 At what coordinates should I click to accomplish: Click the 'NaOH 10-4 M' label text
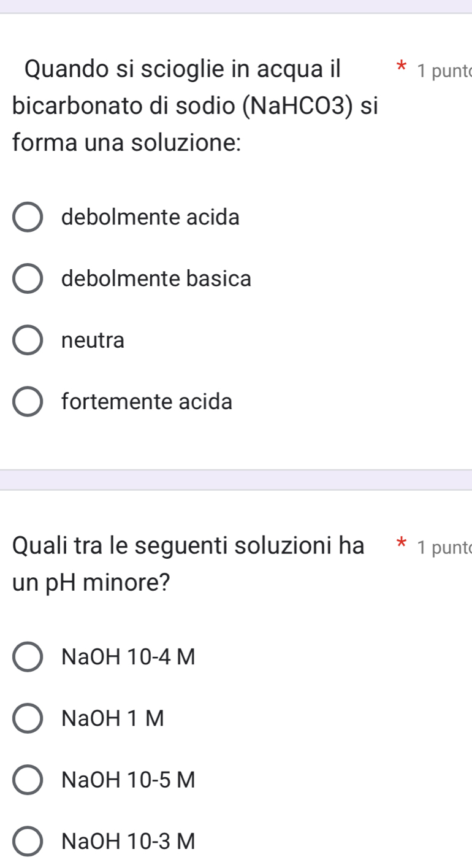129,657
